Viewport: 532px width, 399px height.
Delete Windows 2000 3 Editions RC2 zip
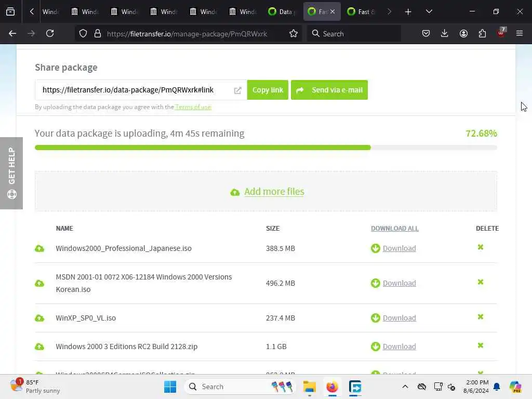coord(481,345)
